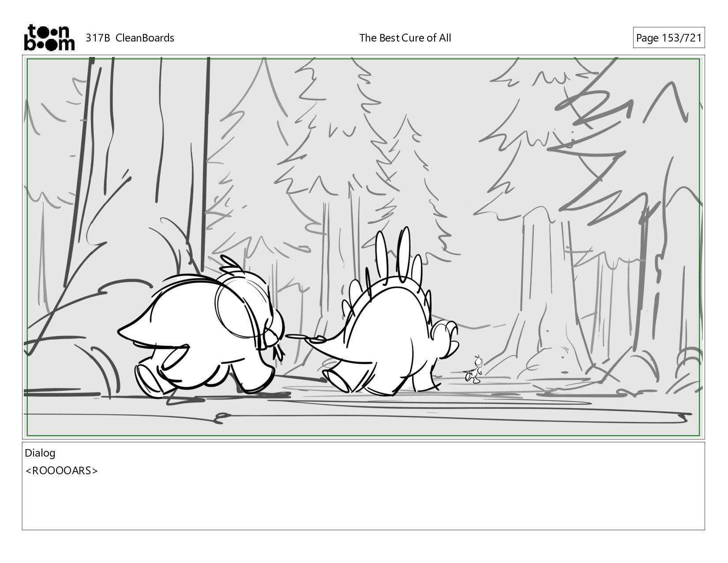Screen dimensions: 728x563
Task: Click the storyboard panel drawing
Action: (x=363, y=247)
